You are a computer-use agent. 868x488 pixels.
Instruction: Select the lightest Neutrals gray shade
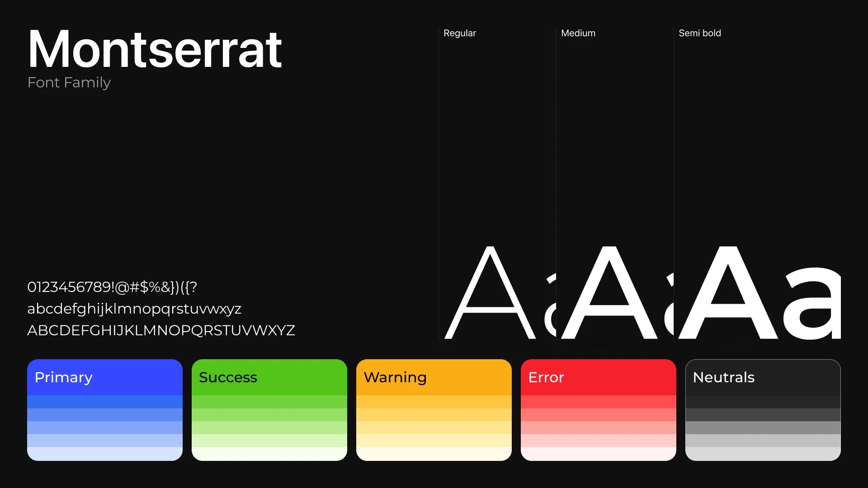(763, 454)
